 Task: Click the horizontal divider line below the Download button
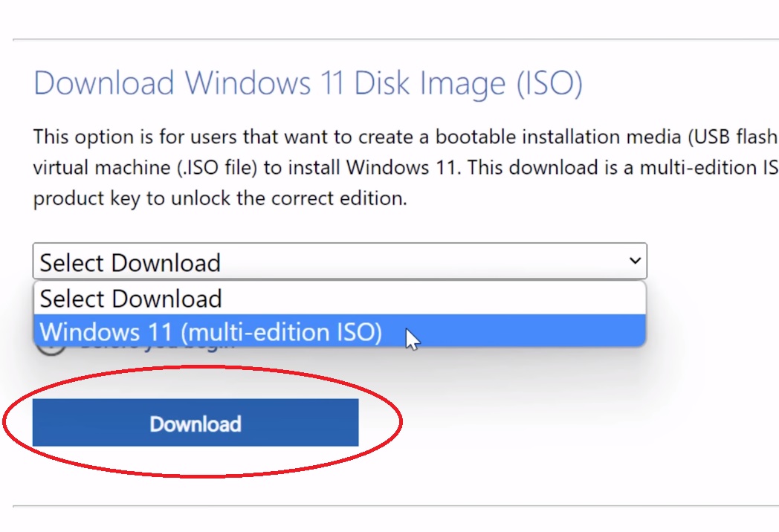click(389, 505)
